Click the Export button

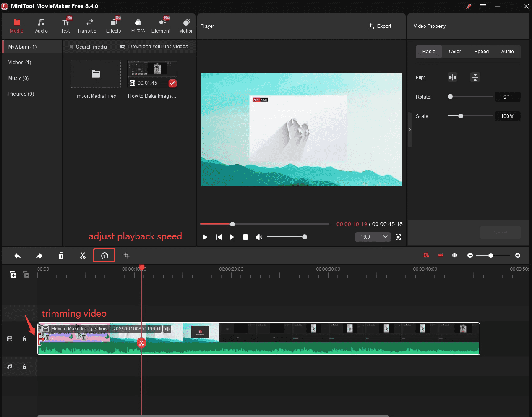[x=379, y=26]
